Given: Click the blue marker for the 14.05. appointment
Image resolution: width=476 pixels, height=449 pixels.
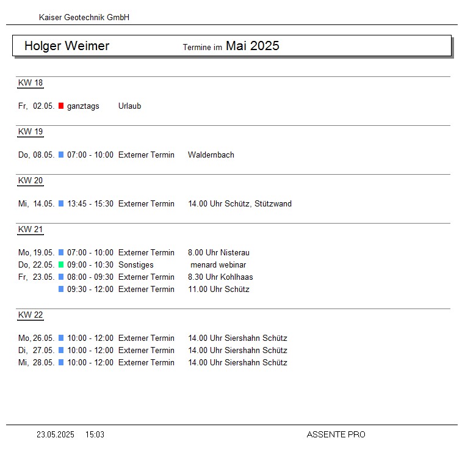Looking at the screenshot, I should 61,203.
